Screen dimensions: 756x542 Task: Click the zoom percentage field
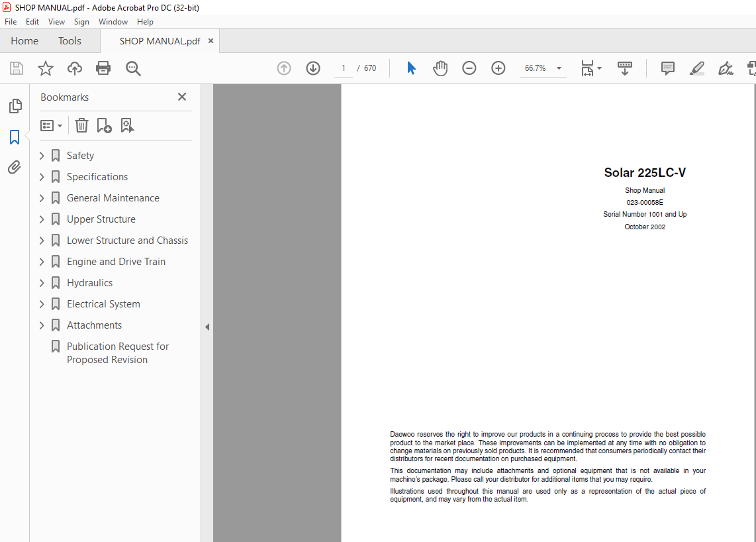(535, 68)
